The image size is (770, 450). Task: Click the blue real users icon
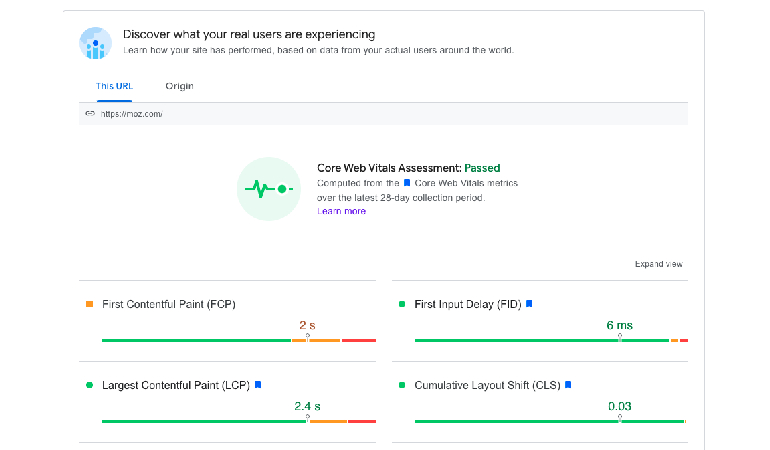[x=95, y=41]
